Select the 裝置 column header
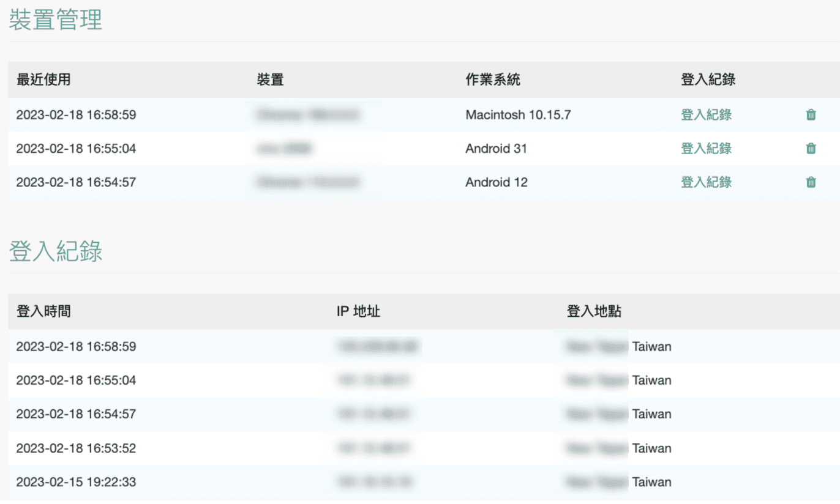 [270, 80]
